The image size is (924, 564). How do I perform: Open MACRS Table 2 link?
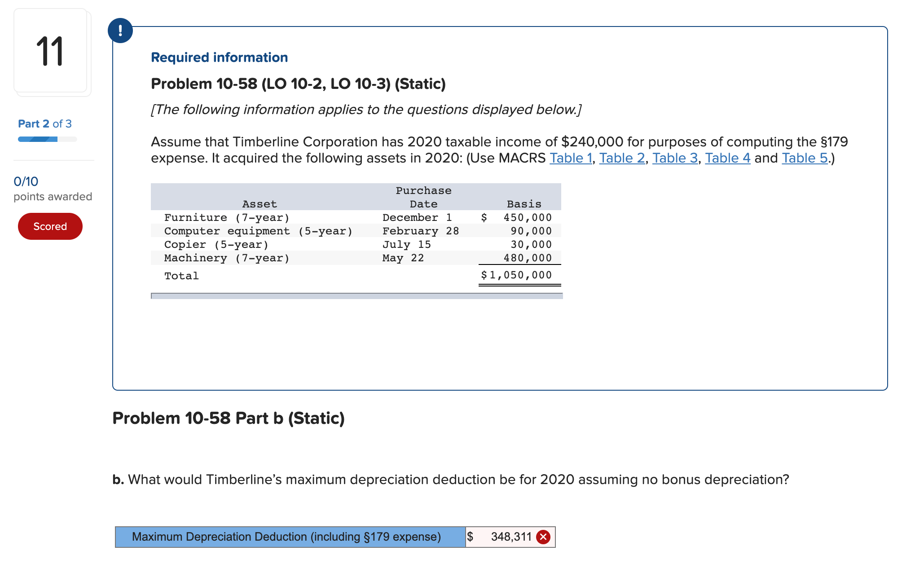[x=621, y=158]
